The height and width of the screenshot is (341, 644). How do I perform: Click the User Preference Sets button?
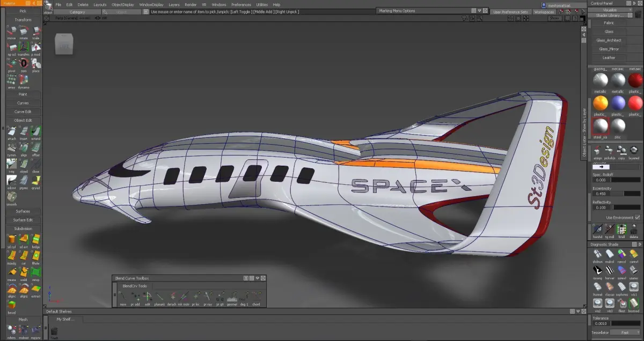510,12
